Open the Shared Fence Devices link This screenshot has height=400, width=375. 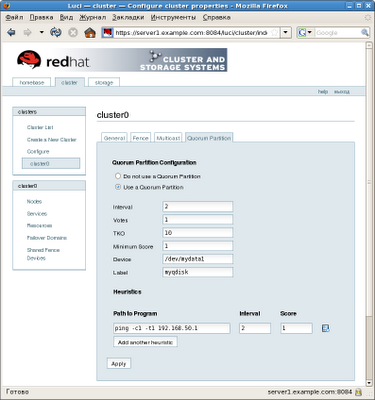pos(43,254)
